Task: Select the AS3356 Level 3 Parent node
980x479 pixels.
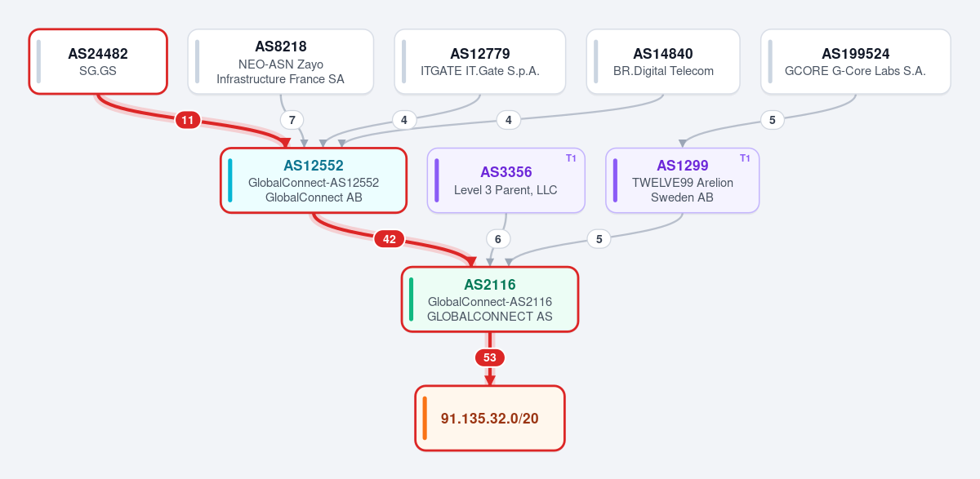Action: click(506, 180)
